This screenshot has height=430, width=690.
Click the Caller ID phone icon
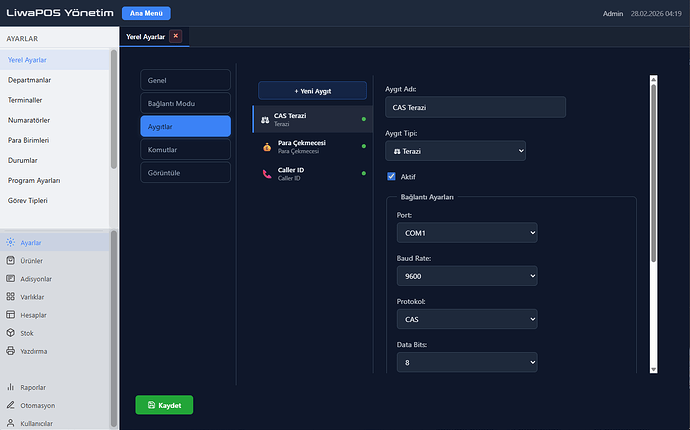coord(265,174)
